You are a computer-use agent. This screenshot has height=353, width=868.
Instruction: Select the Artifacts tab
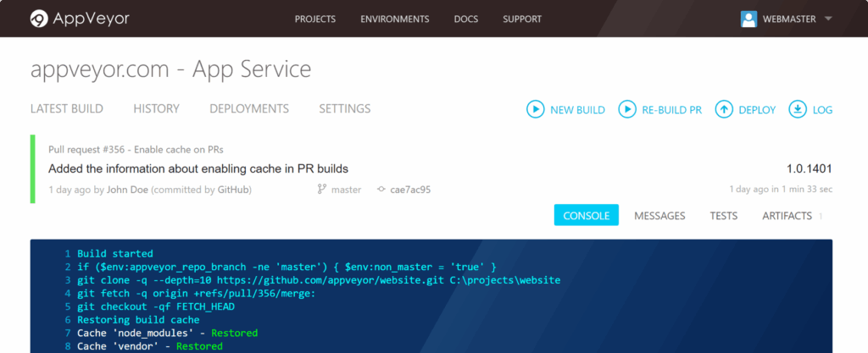[x=787, y=216]
